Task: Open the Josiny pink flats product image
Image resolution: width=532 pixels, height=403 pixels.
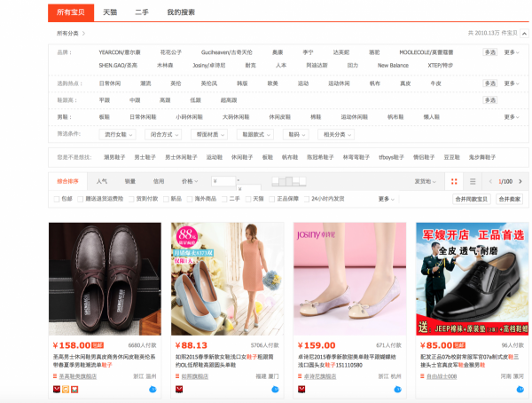Action: click(x=350, y=279)
